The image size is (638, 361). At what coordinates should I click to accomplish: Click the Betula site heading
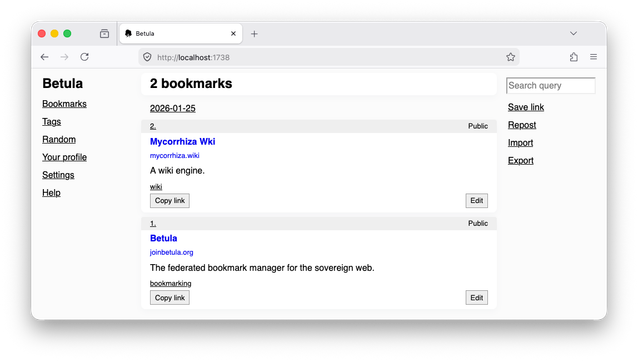[63, 83]
